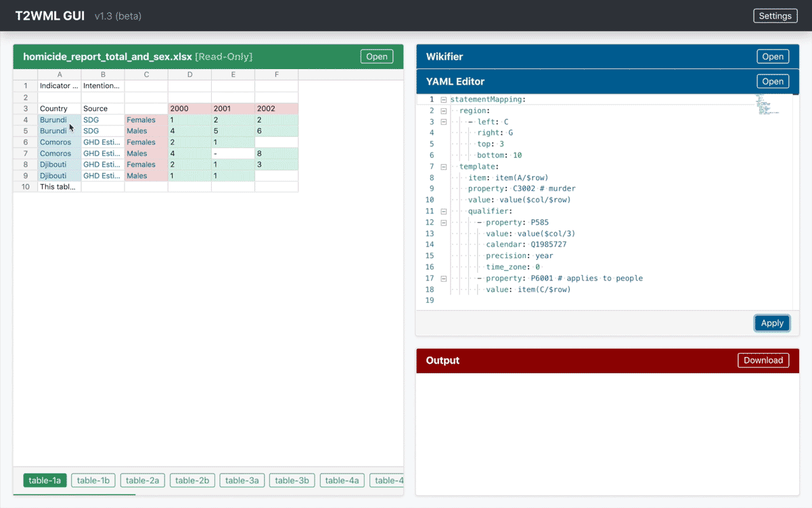This screenshot has width=812, height=508.
Task: Switch to the table-2a sheet tab
Action: tap(142, 480)
